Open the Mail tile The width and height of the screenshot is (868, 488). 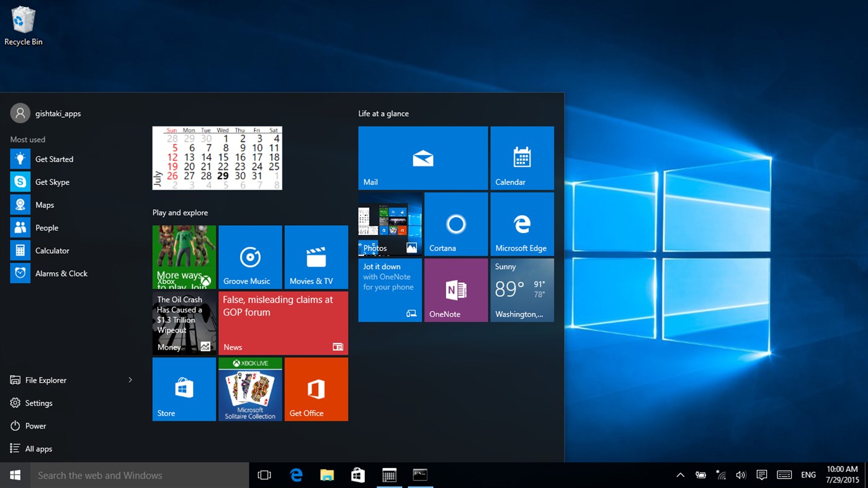(423, 157)
